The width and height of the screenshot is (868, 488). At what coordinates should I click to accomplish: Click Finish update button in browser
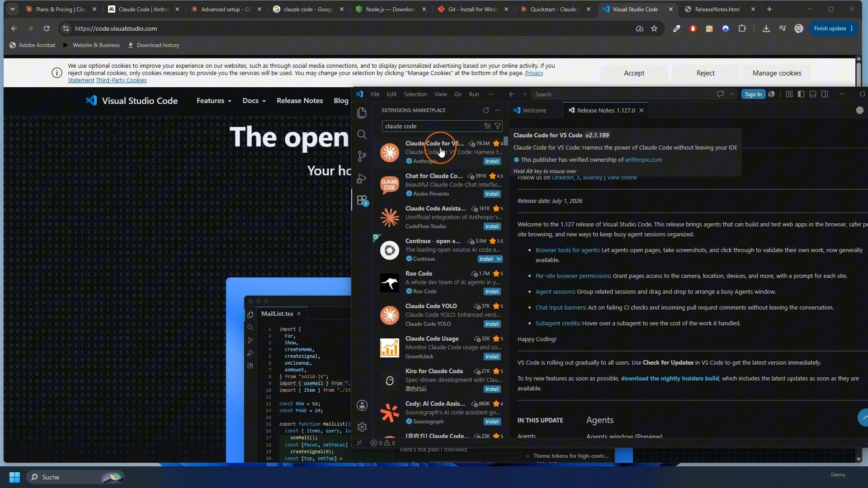click(x=834, y=28)
